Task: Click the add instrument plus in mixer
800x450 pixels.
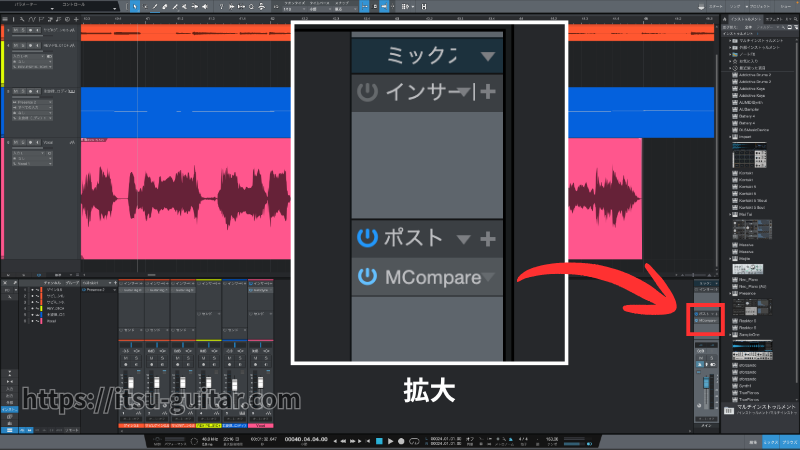Action: coord(115,283)
